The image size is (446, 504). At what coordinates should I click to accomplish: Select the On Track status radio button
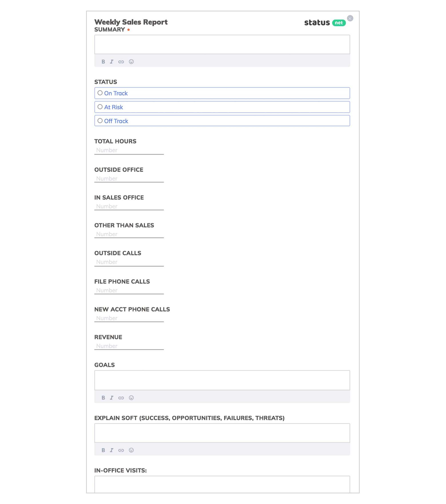coord(100,93)
